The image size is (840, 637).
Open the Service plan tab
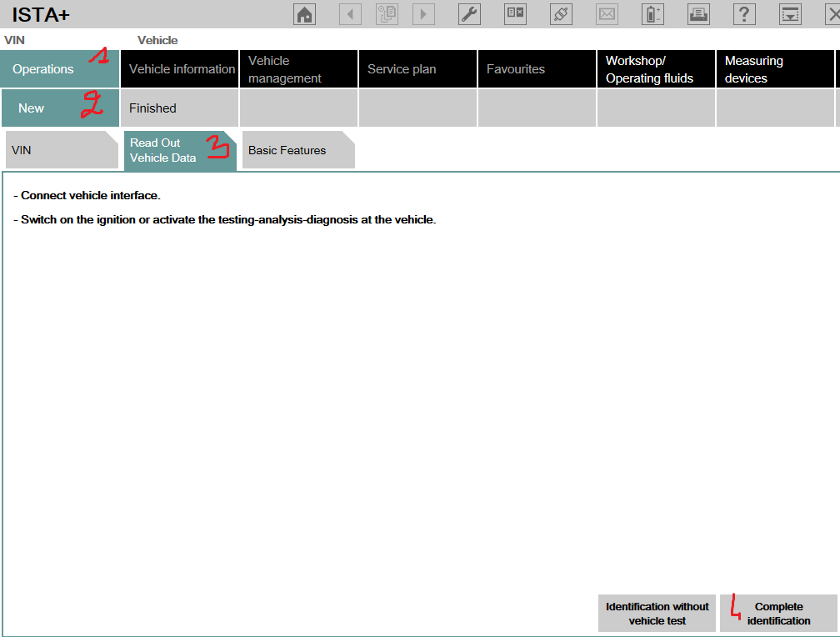click(417, 69)
